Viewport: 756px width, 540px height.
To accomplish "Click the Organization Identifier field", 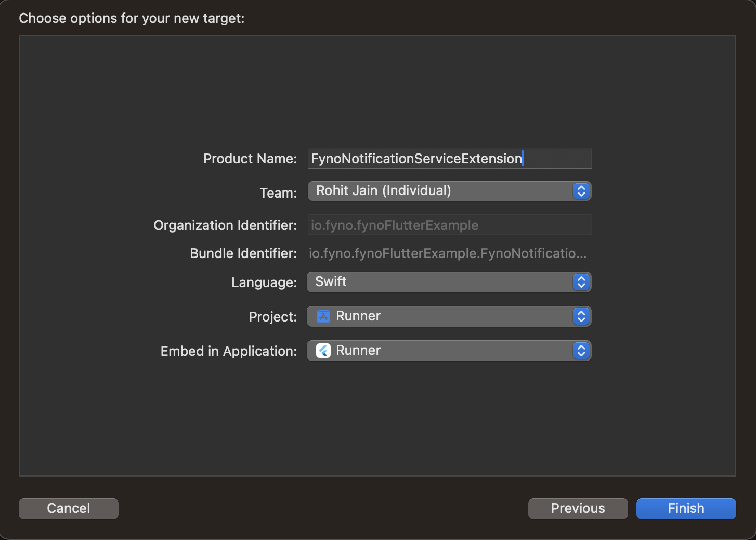I will pos(449,225).
